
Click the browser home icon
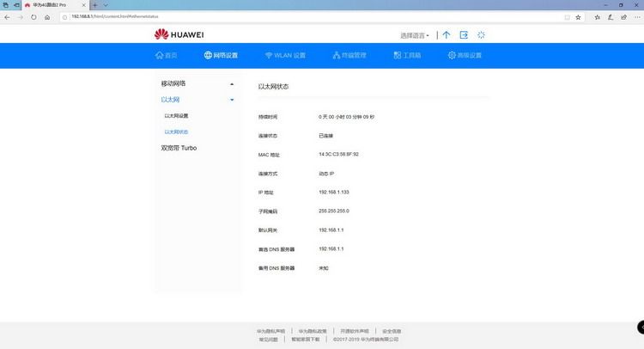[47, 17]
